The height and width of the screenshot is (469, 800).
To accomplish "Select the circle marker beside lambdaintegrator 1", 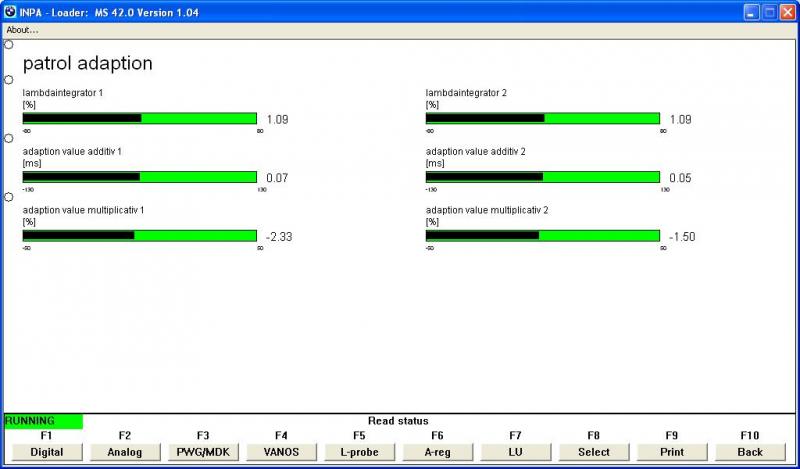I will [x=9, y=79].
